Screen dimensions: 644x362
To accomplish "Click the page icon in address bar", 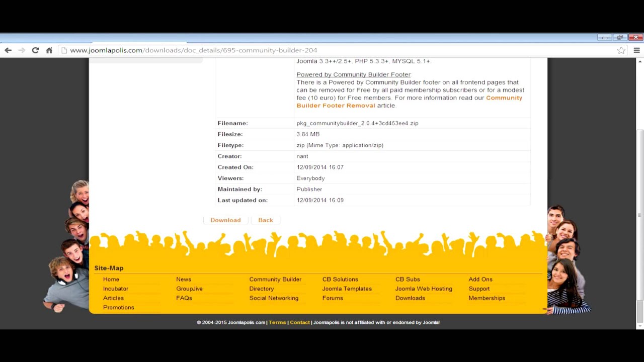I will tap(64, 50).
